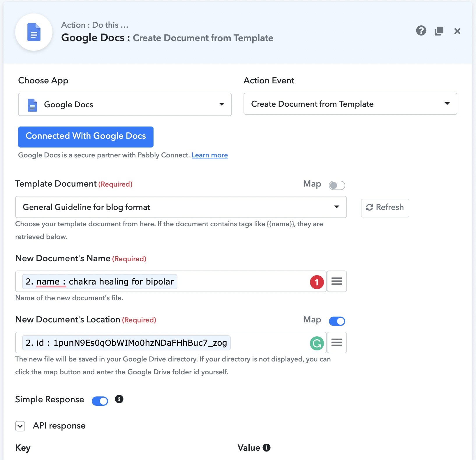The image size is (476, 460).
Task: Click the duplicate step icon
Action: pyautogui.click(x=439, y=31)
